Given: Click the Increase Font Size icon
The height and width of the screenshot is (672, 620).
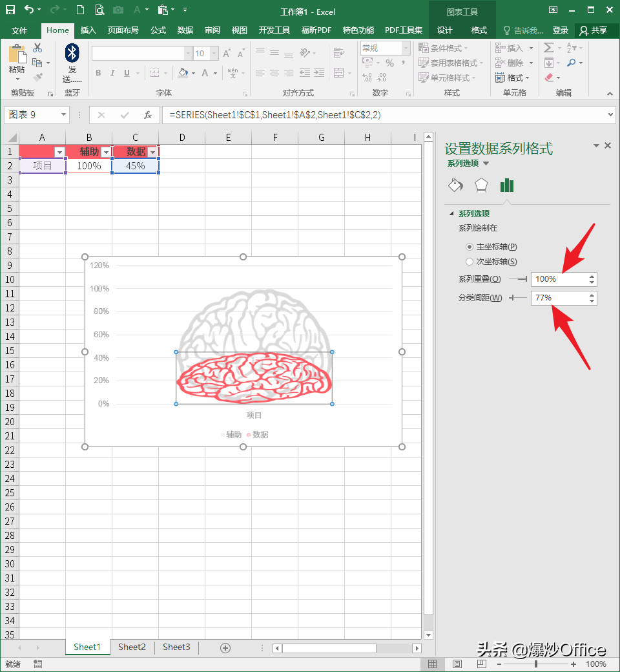Looking at the screenshot, I should click(x=227, y=53).
